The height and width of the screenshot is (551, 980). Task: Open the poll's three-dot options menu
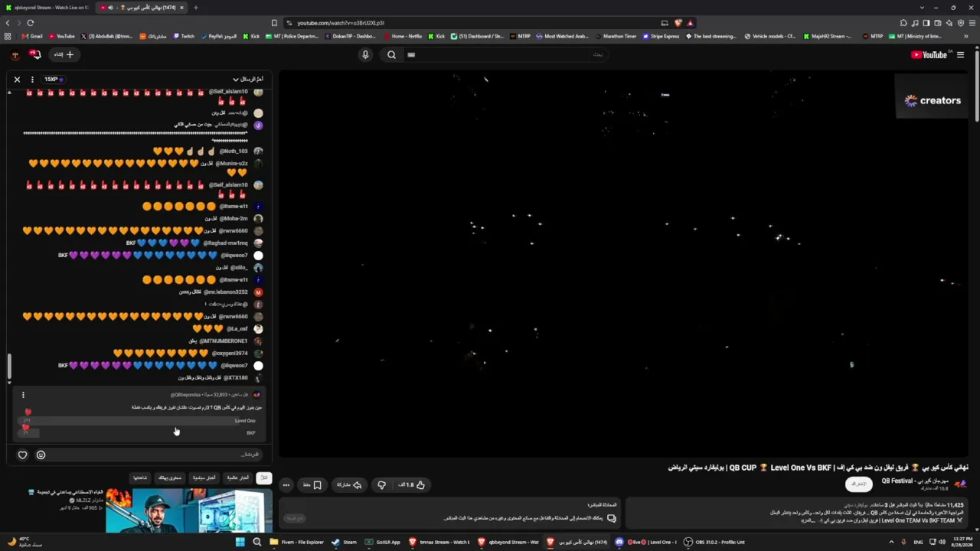point(23,395)
